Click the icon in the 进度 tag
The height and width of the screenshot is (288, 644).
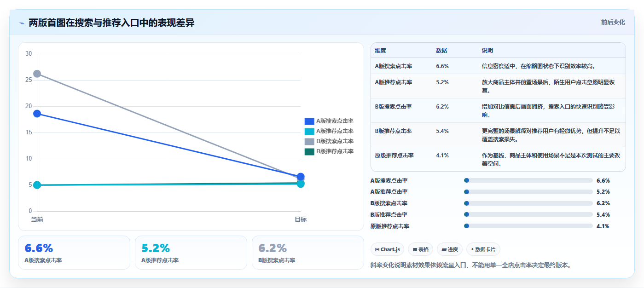[x=444, y=249]
